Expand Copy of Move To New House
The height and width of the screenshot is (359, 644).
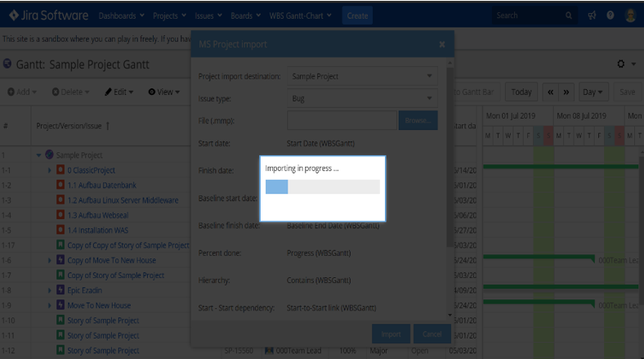coord(49,260)
